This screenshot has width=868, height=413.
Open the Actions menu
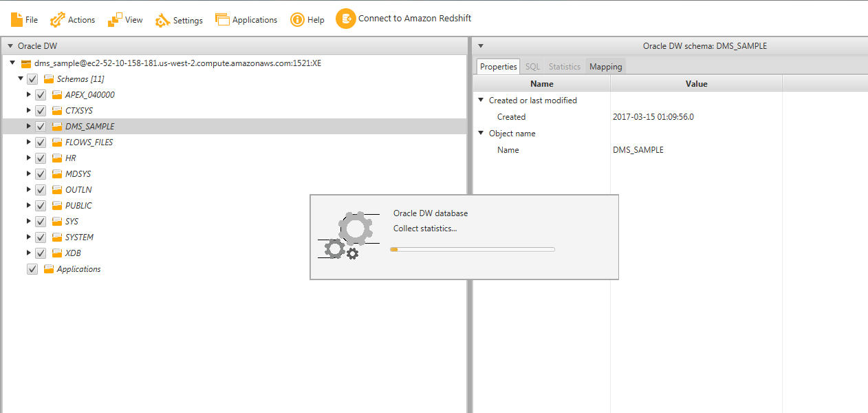(72, 20)
